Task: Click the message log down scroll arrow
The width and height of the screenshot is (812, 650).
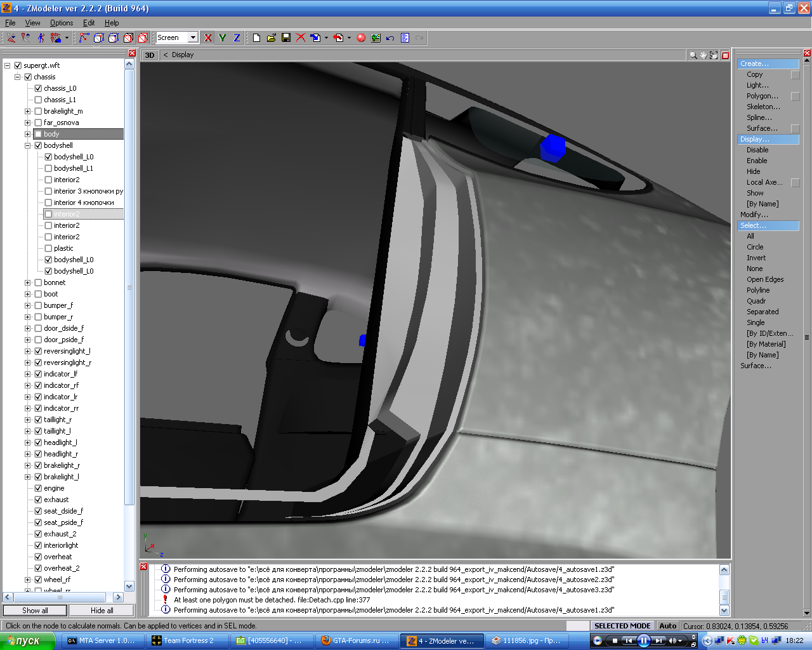Action: coord(724,611)
